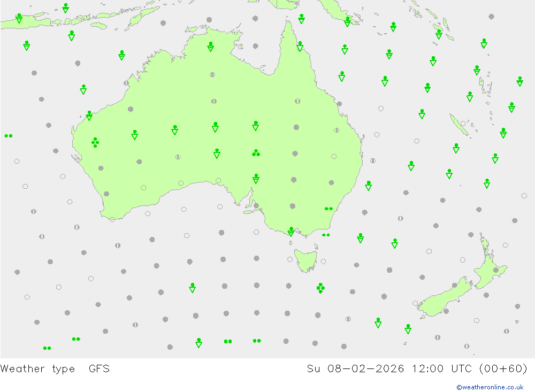Click the open circle at Western Australia's southwest cape
This screenshot has width=535, height=392.
pyautogui.click(x=112, y=219)
